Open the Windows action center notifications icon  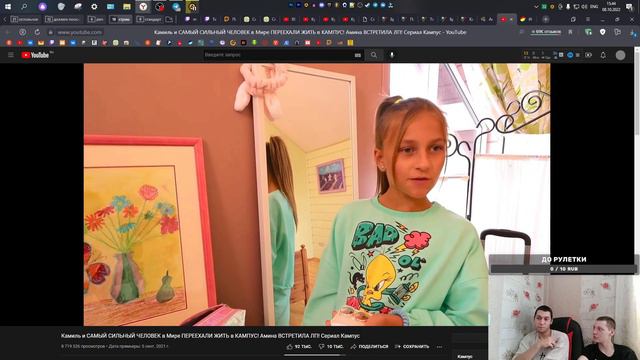[x=629, y=7]
